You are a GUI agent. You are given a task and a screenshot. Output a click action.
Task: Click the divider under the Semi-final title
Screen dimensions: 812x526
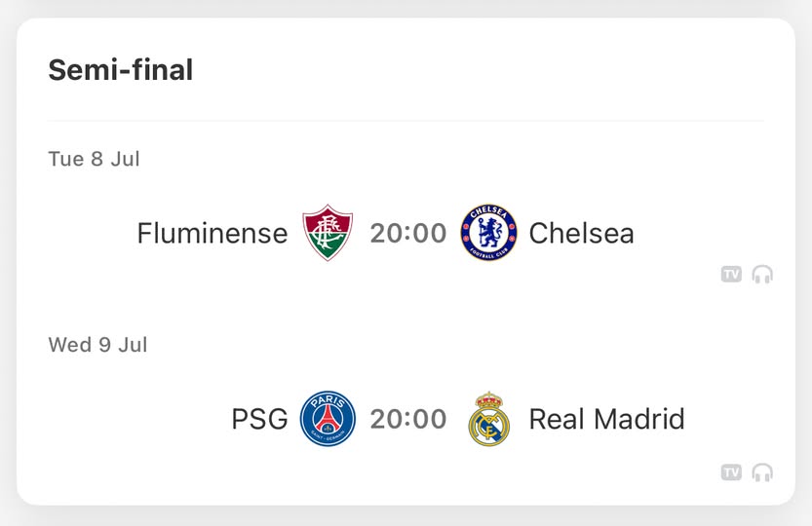[406, 121]
